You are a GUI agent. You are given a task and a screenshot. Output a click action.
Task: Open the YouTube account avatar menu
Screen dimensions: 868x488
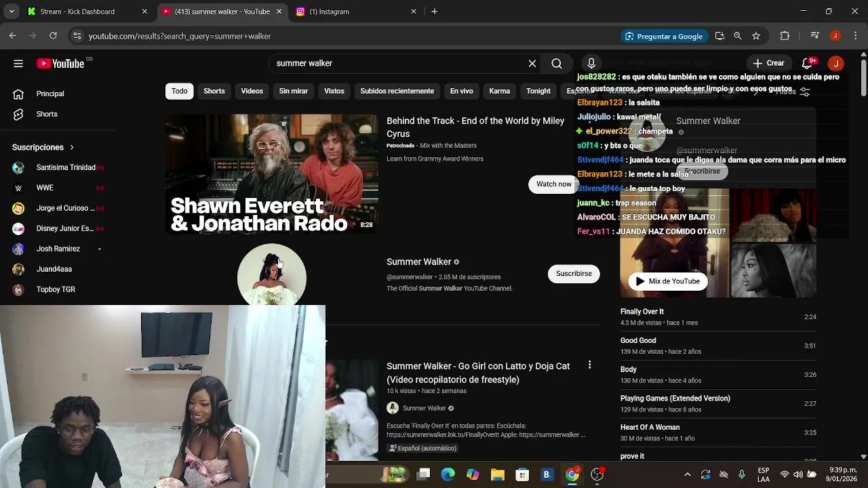click(x=836, y=63)
